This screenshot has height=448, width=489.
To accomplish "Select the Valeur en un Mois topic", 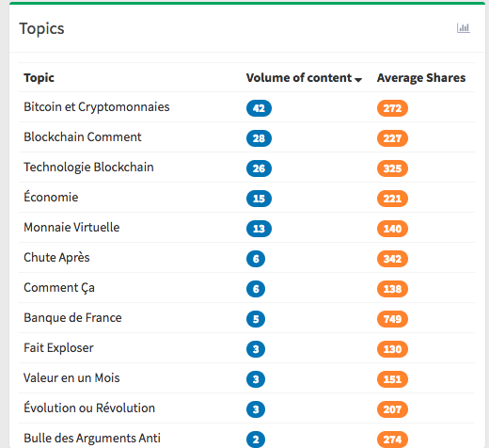I will tap(71, 378).
